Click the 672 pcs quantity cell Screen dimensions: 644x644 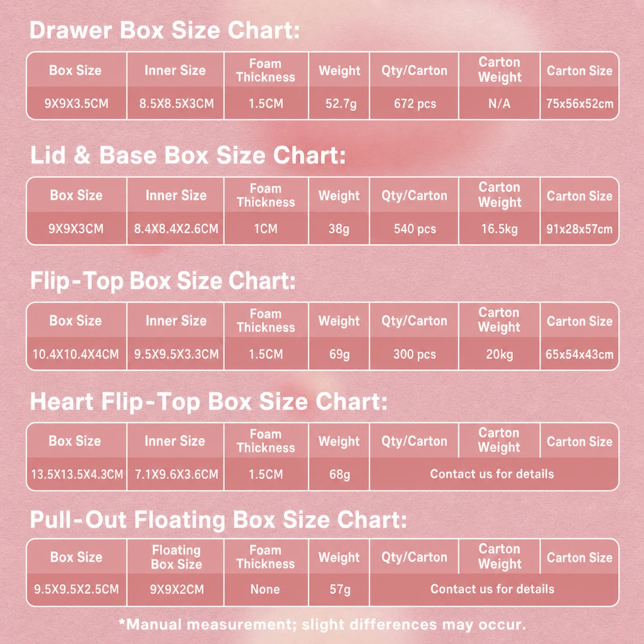coord(414,103)
